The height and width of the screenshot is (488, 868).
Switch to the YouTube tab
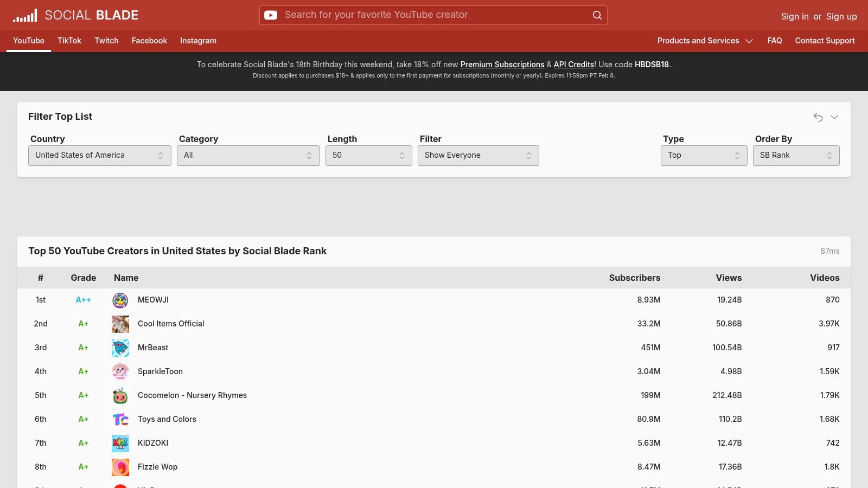(x=29, y=41)
